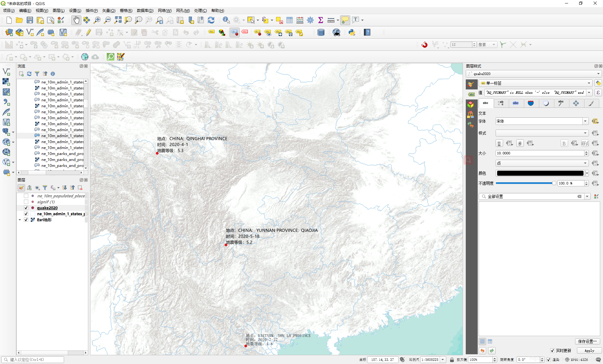
Task: Open the Python console icon
Action: click(x=352, y=32)
